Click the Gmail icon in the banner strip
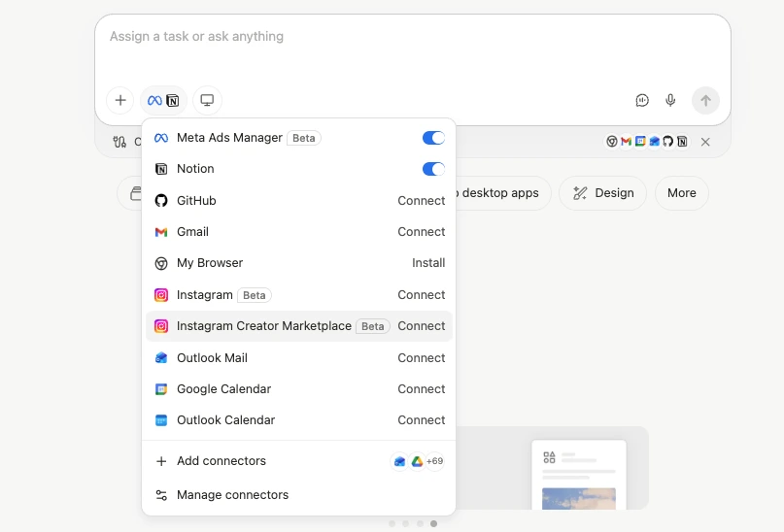Image resolution: width=784 pixels, height=532 pixels. [x=626, y=142]
